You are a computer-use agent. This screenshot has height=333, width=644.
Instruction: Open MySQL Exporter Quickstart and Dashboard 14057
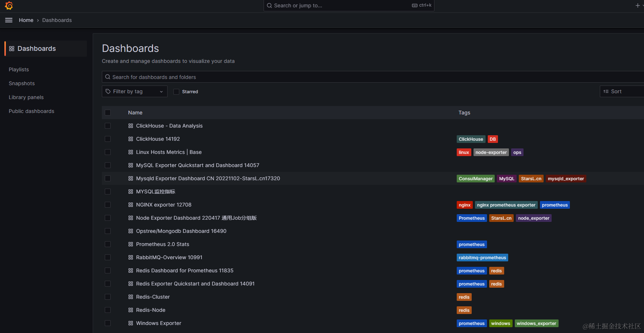click(x=198, y=165)
